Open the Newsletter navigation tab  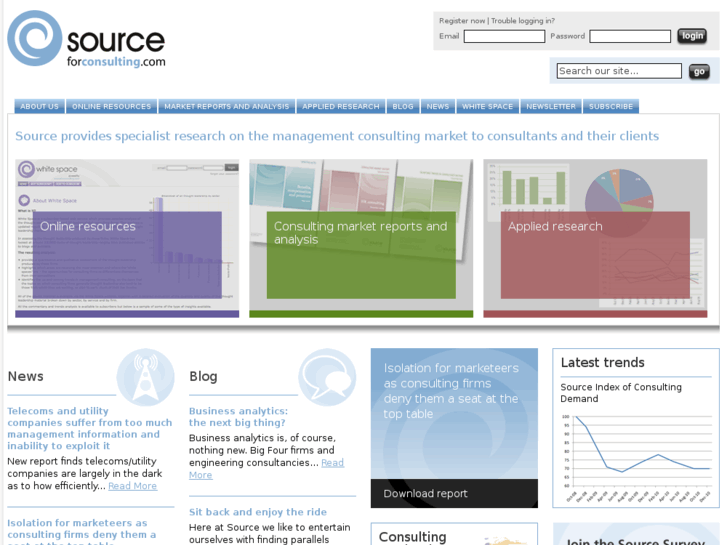click(551, 106)
